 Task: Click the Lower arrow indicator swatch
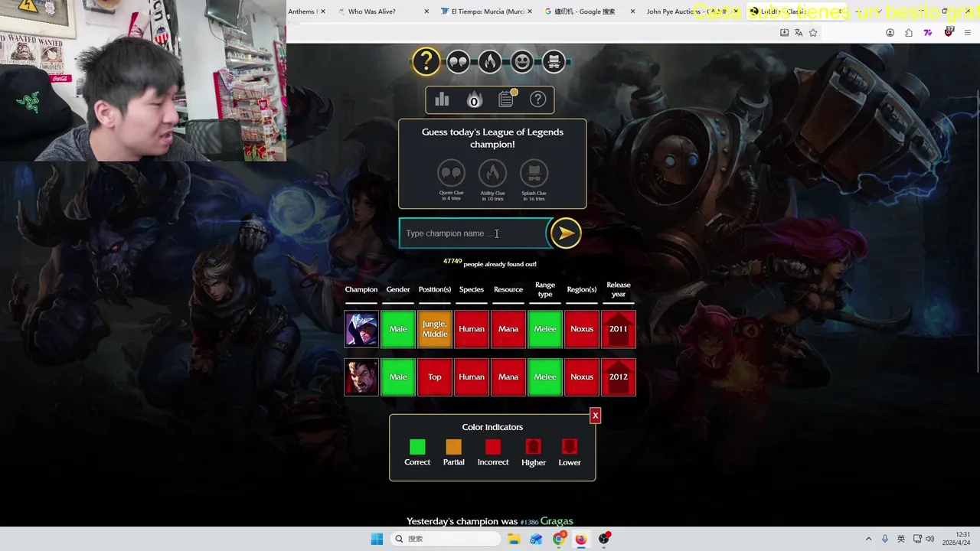(570, 447)
